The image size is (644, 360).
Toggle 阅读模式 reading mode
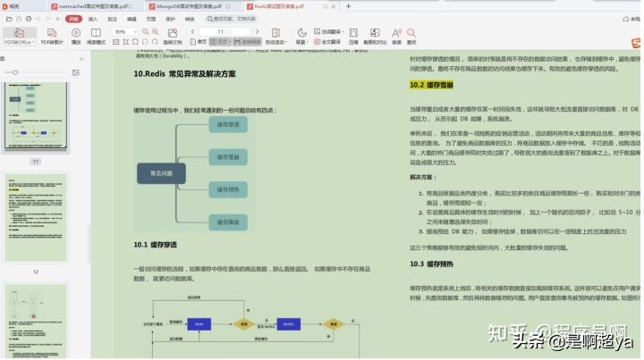pyautogui.click(x=96, y=36)
